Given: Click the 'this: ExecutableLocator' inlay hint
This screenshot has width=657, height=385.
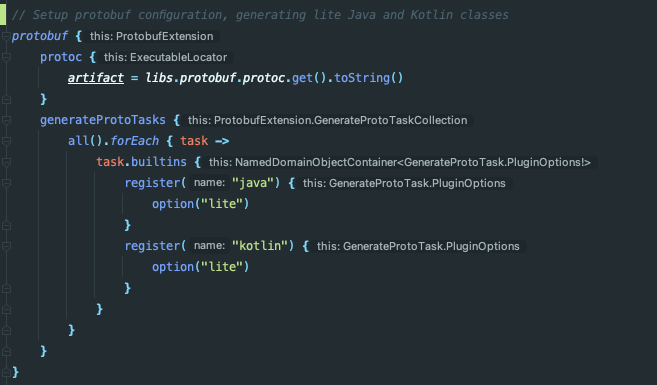Looking at the screenshot, I should [166, 57].
